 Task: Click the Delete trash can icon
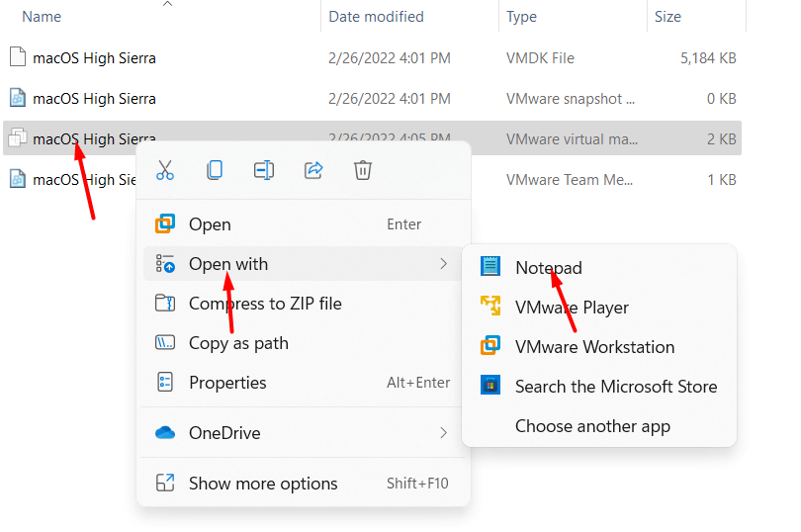(363, 170)
